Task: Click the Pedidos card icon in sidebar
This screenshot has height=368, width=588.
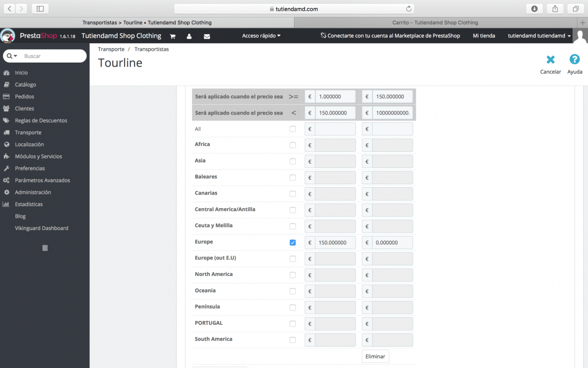Action: pyautogui.click(x=6, y=97)
